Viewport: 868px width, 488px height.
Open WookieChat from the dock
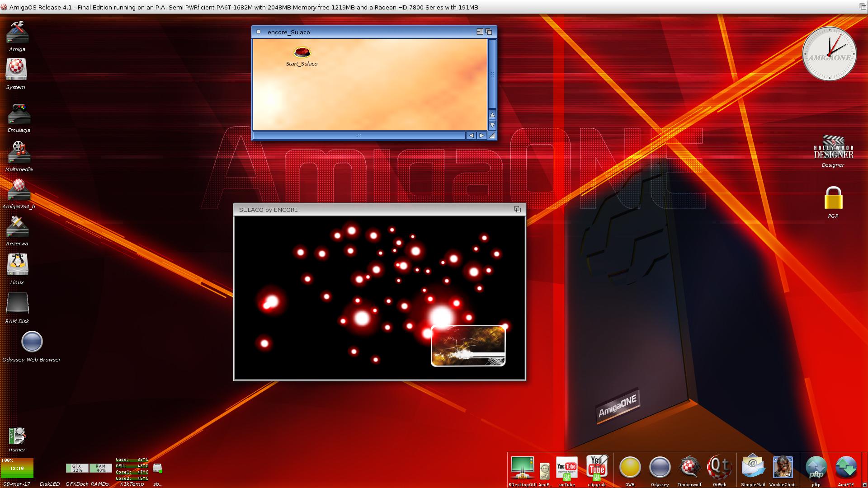pos(783,467)
